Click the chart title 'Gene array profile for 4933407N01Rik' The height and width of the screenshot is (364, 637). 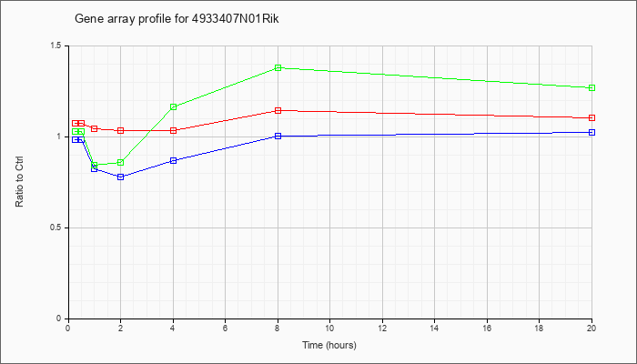[177, 19]
